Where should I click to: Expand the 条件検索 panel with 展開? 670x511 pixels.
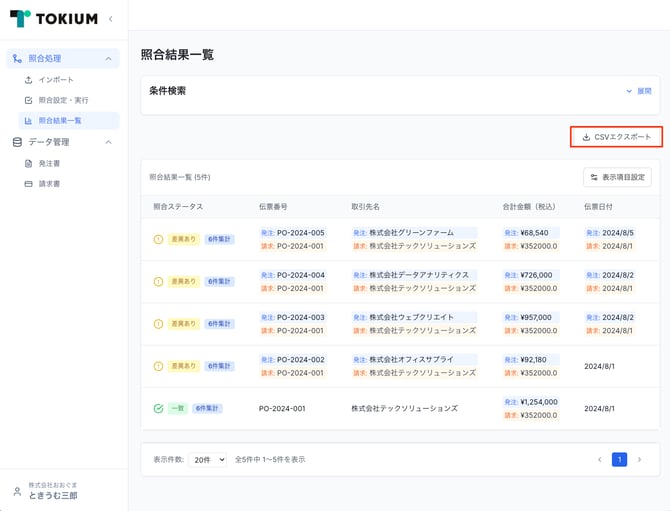[638, 91]
